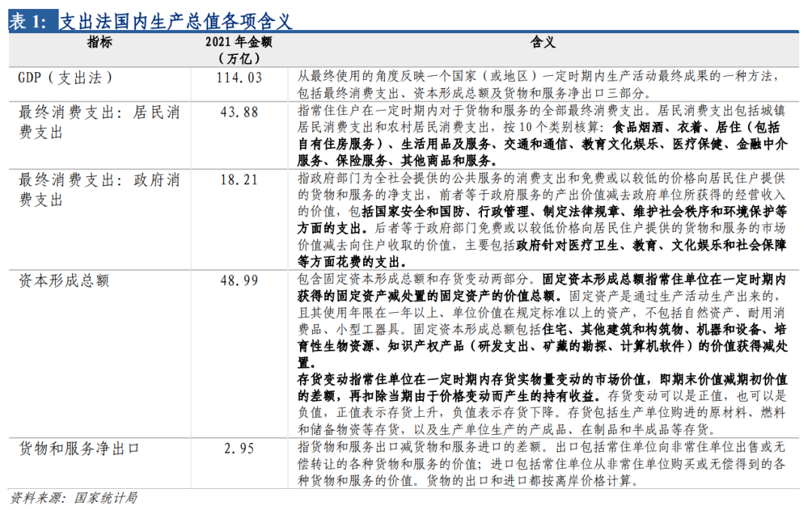
Task: Click the 政府消费支出 row label
Action: pos(99,190)
